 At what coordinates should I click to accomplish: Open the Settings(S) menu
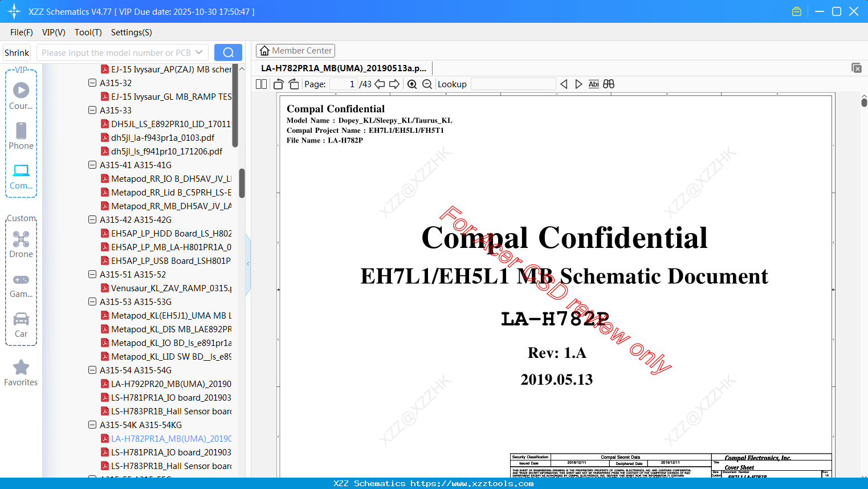(x=132, y=32)
